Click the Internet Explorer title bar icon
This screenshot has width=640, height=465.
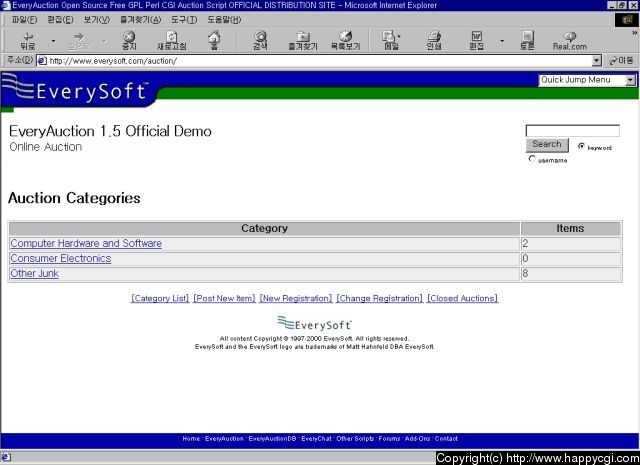(x=6, y=5)
